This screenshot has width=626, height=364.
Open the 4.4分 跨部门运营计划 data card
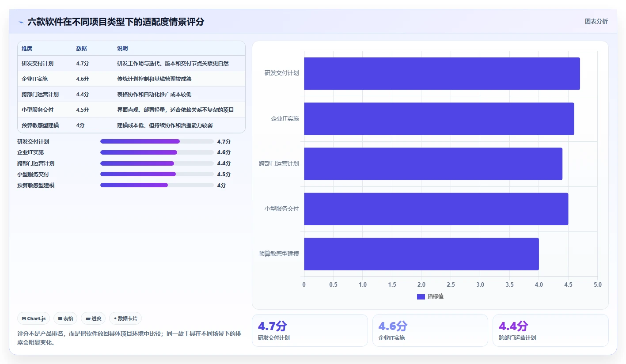[x=550, y=330]
